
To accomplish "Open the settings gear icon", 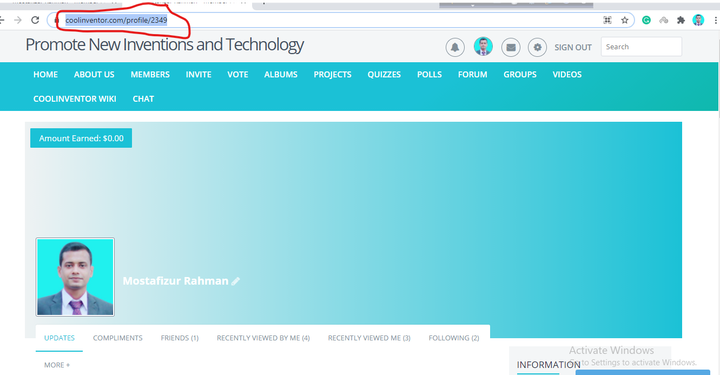I will [537, 47].
